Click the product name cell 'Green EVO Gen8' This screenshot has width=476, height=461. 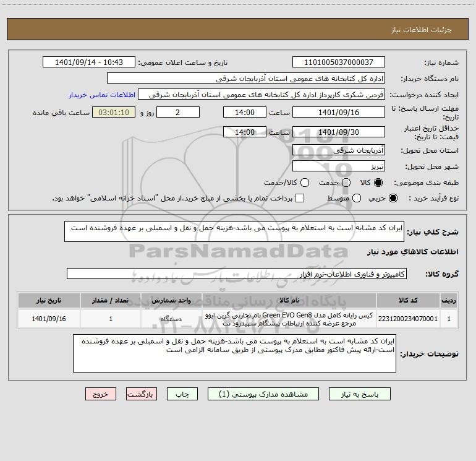(289, 319)
